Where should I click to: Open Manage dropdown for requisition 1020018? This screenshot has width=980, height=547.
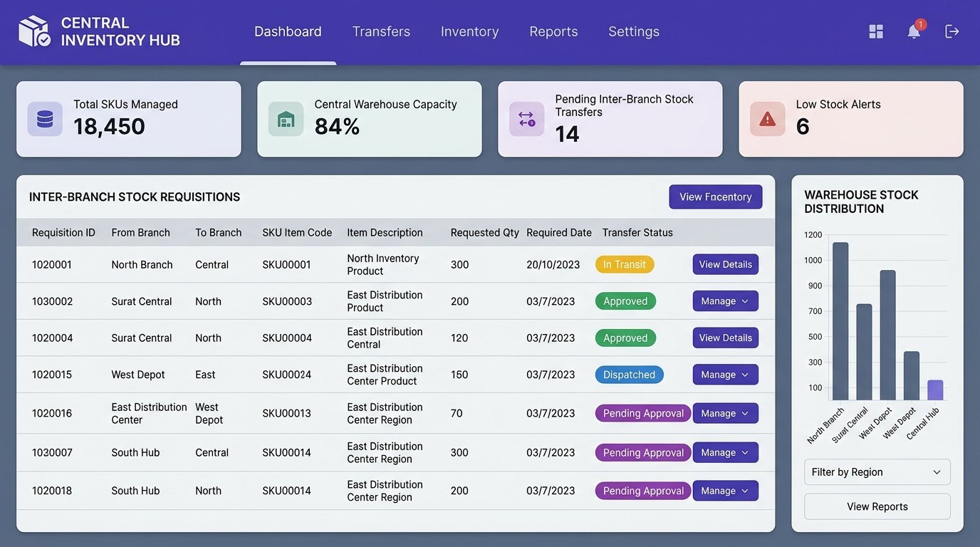click(725, 491)
